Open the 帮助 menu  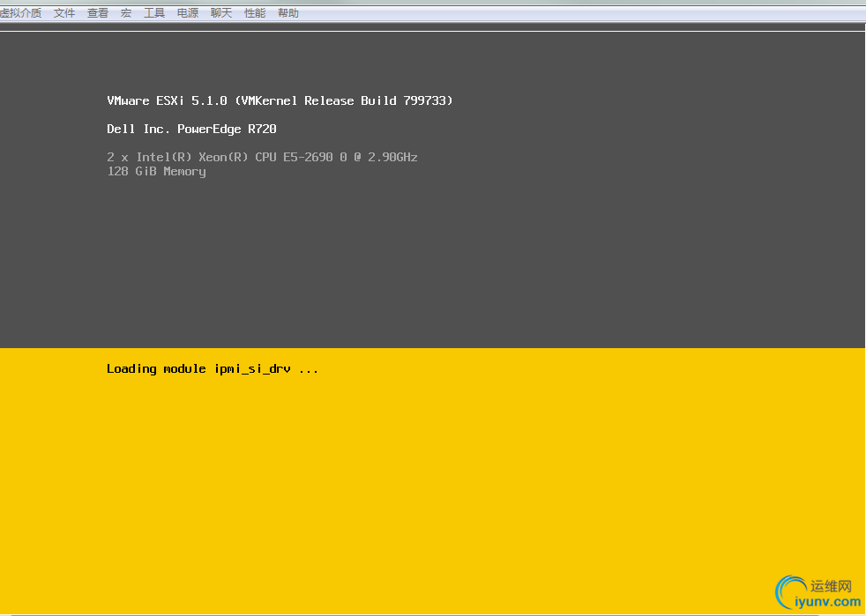tap(288, 12)
